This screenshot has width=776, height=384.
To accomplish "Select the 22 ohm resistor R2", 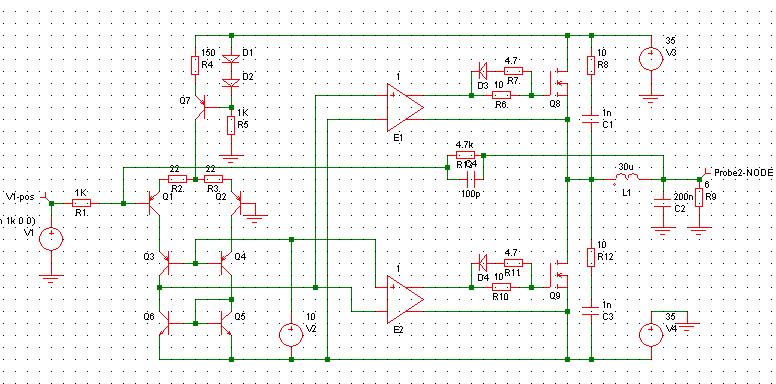I will click(x=178, y=179).
